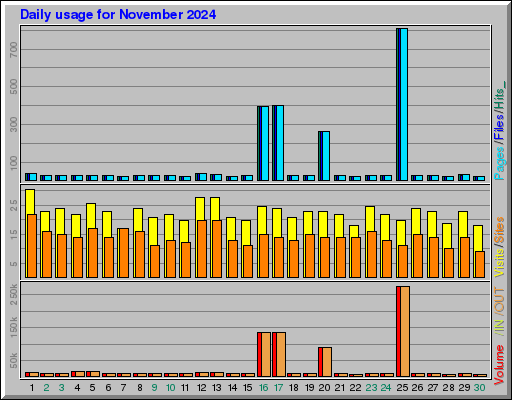This screenshot has height=400, width=512.
Task: Click day label '20' on x-axis
Action: (324, 388)
